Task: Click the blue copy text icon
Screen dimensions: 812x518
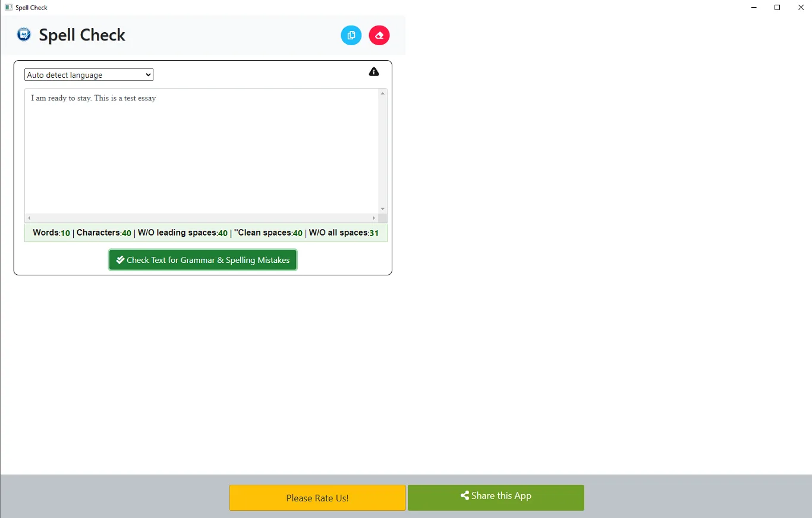Action: tap(351, 35)
